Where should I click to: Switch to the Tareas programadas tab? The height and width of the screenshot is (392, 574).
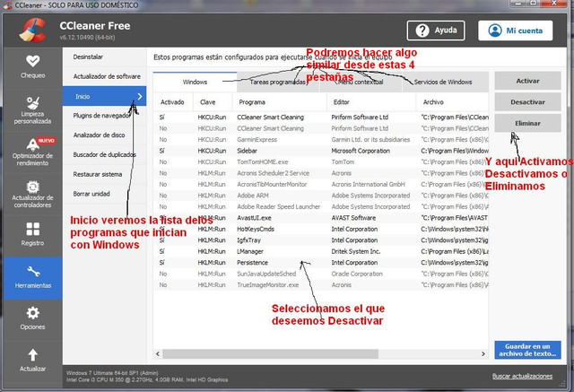[x=278, y=82]
